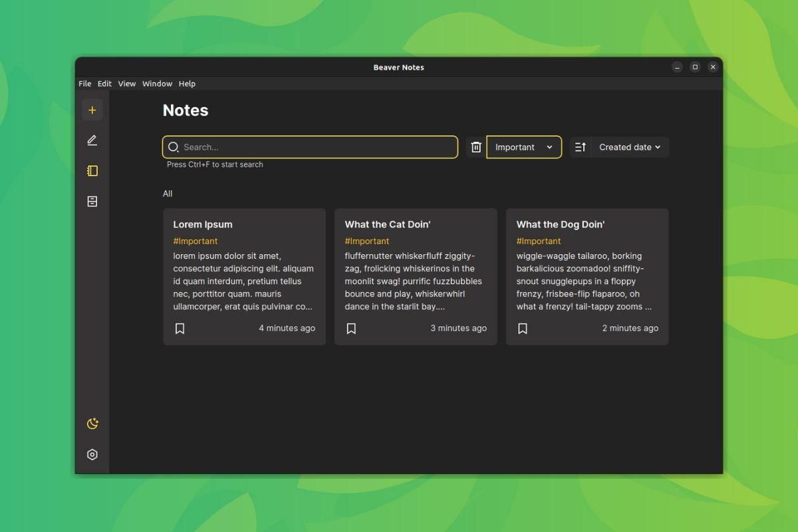Screen dimensions: 798x532
Task: Open the notes view from the sidebar
Action: click(92, 170)
